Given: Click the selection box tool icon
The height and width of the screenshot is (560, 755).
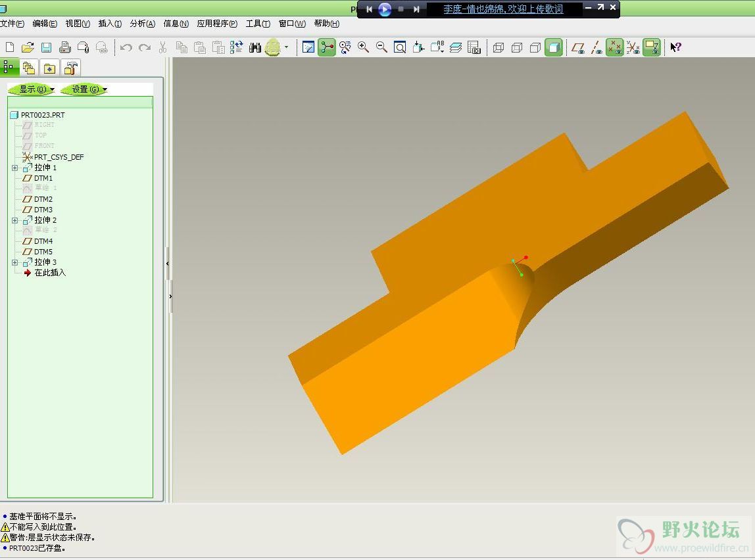Looking at the screenshot, I should [272, 47].
